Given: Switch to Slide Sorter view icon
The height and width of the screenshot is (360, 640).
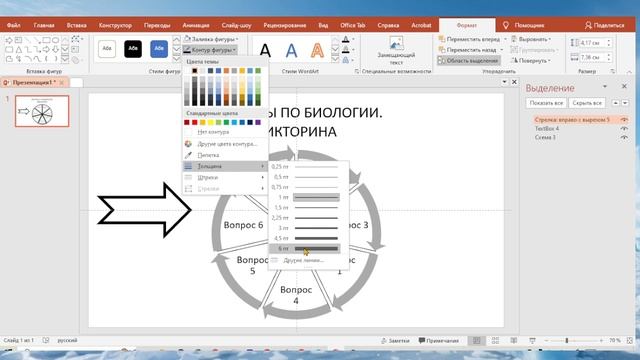Looking at the screenshot, I should click(x=495, y=340).
